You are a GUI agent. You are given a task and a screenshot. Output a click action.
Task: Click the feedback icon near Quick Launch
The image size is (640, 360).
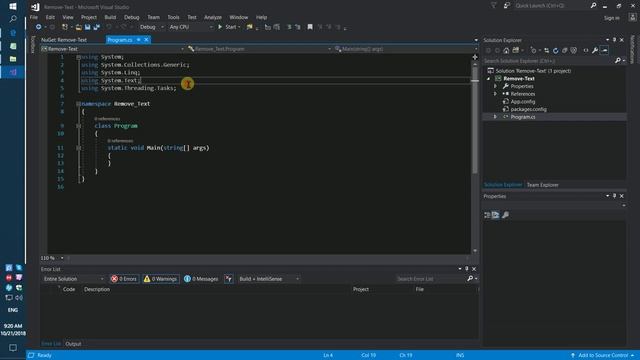tap(507, 5)
